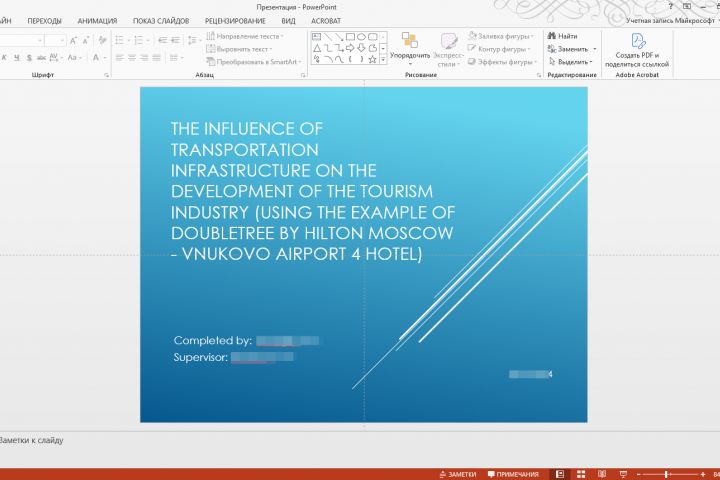Select the text box shape

pos(316,36)
